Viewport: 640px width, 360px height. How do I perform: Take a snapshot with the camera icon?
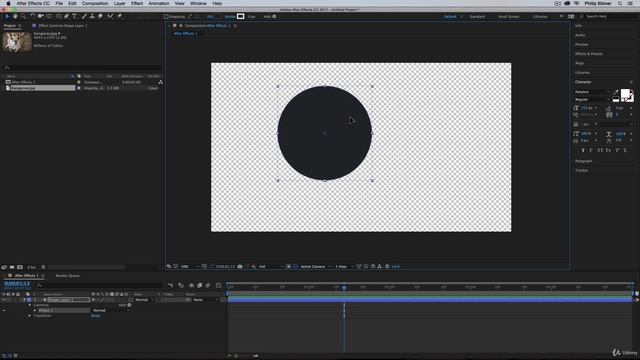pyautogui.click(x=240, y=267)
